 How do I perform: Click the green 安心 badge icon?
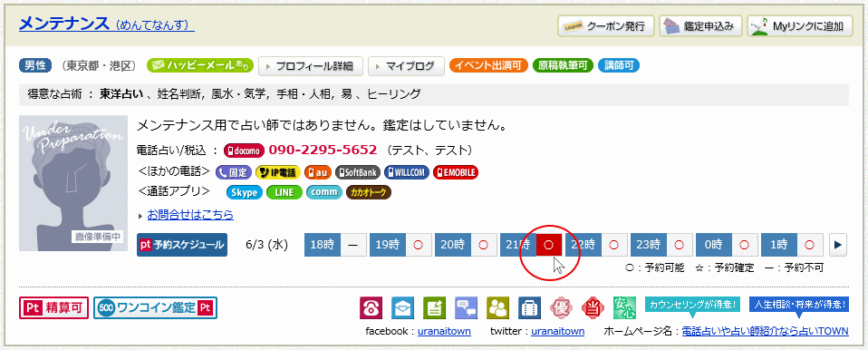point(624,308)
